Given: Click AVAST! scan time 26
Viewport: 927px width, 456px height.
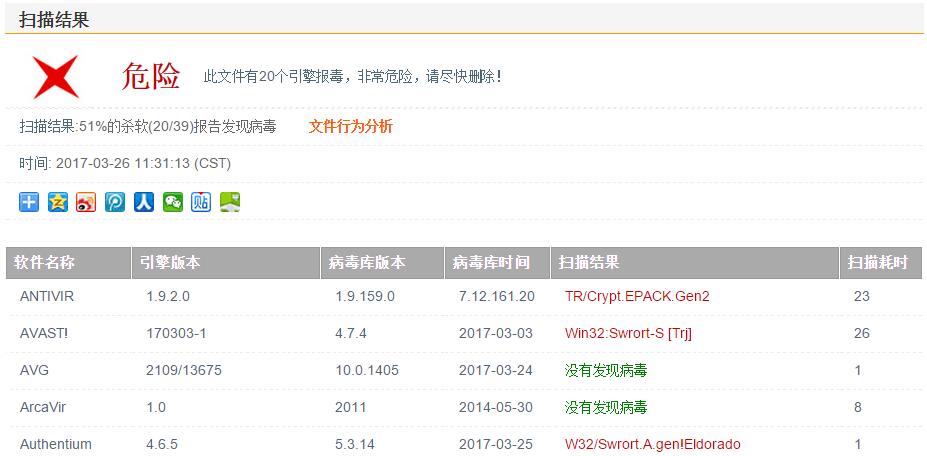Looking at the screenshot, I should tap(861, 333).
